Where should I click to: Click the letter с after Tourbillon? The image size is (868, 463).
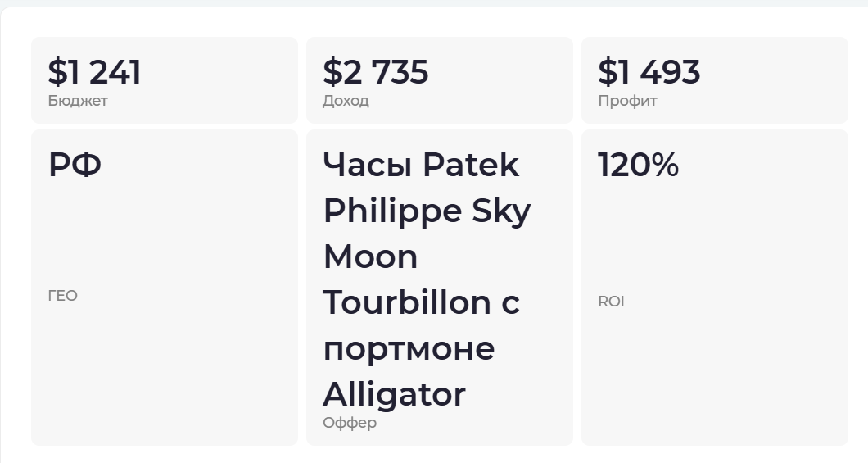click(510, 305)
